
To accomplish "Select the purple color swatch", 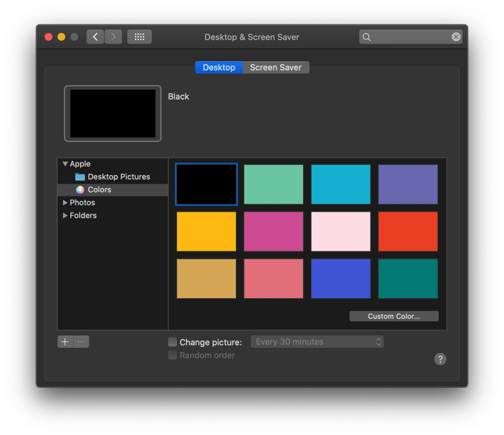I will [x=408, y=184].
